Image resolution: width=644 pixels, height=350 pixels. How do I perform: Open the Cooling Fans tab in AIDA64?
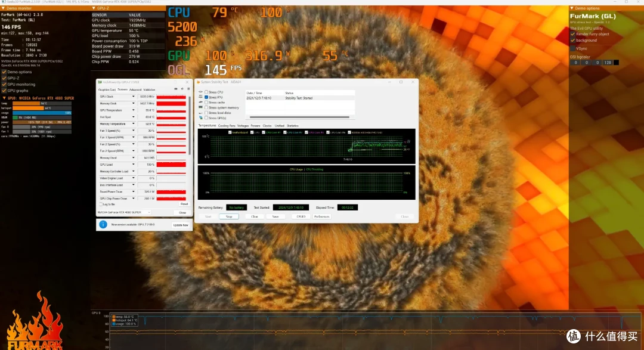pos(227,126)
